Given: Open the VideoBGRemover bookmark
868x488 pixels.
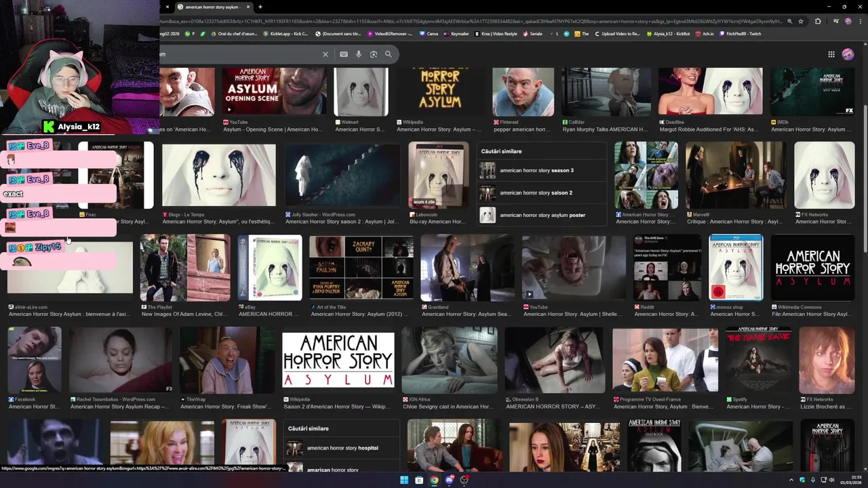Looking at the screenshot, I should (390, 33).
